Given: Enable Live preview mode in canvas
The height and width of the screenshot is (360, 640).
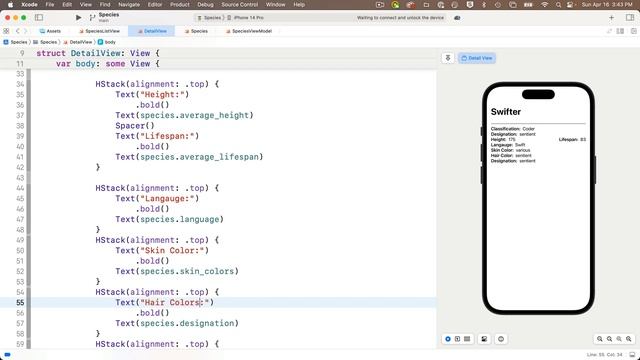Looking at the screenshot, I should 448,339.
